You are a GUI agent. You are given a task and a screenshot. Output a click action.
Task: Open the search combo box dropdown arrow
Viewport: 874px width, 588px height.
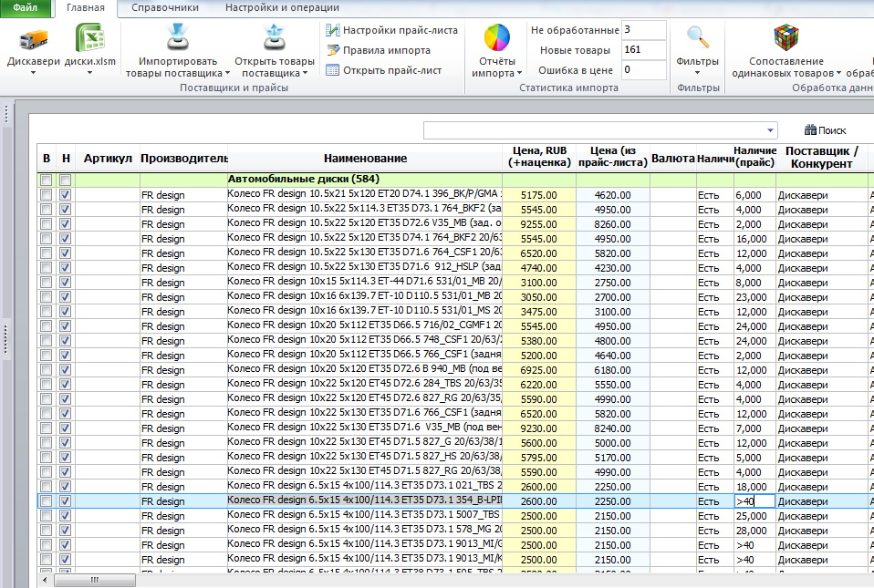click(770, 130)
